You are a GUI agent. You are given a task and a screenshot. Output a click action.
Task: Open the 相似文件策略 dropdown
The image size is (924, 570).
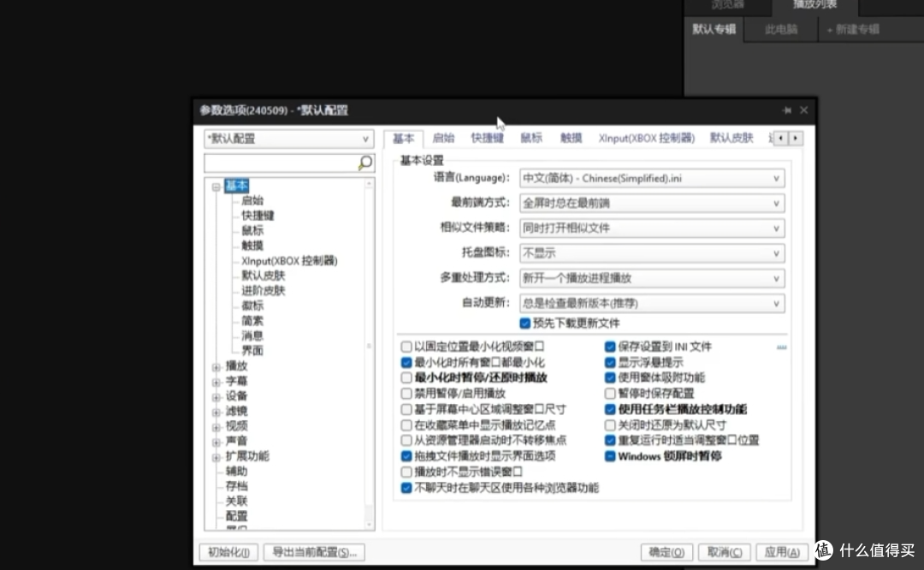tap(652, 229)
